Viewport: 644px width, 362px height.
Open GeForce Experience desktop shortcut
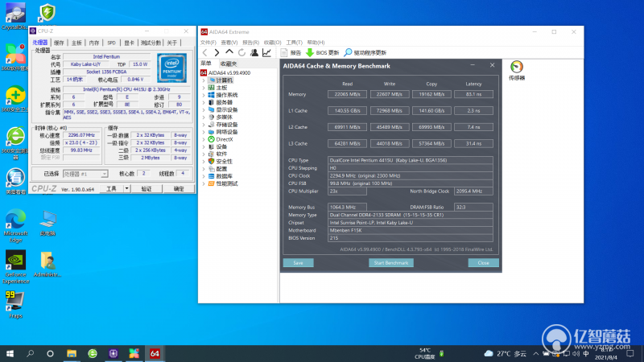pos(15,267)
